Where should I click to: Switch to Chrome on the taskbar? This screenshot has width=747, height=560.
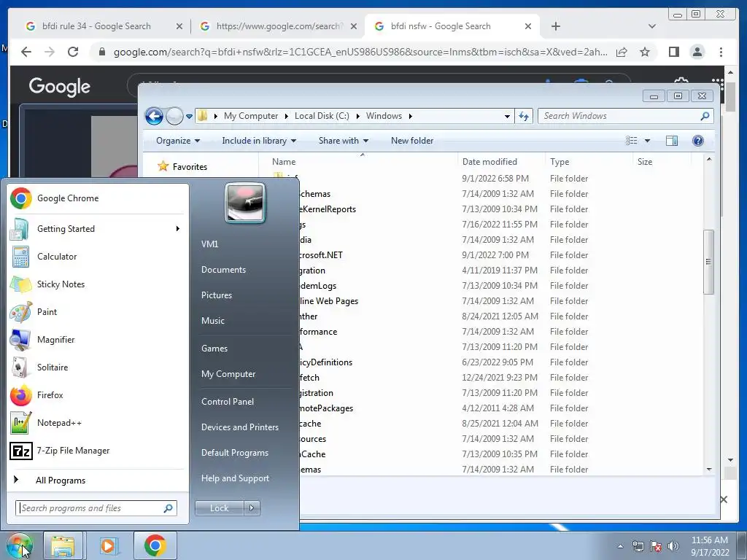tap(155, 545)
